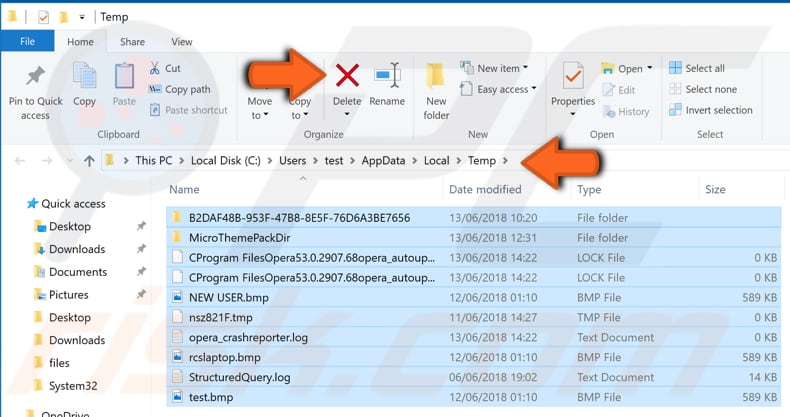Click the New folder icon
This screenshot has width=790, height=417.
pyautogui.click(x=435, y=77)
